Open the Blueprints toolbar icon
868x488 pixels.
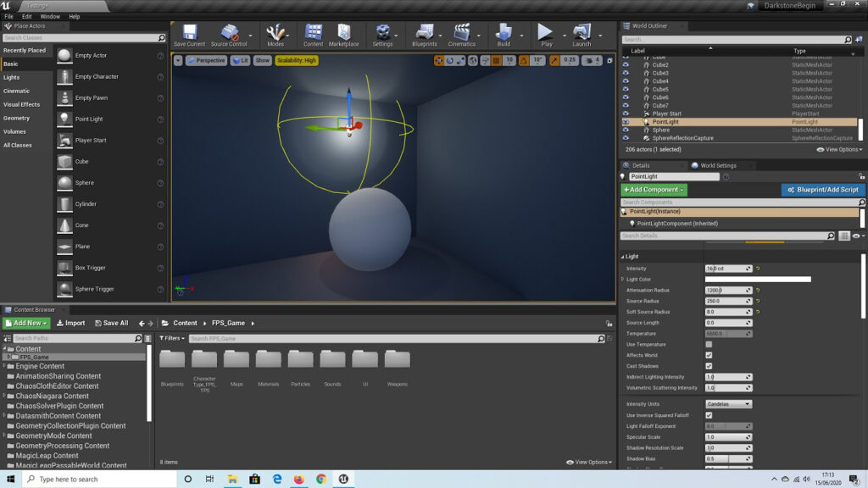pyautogui.click(x=424, y=34)
